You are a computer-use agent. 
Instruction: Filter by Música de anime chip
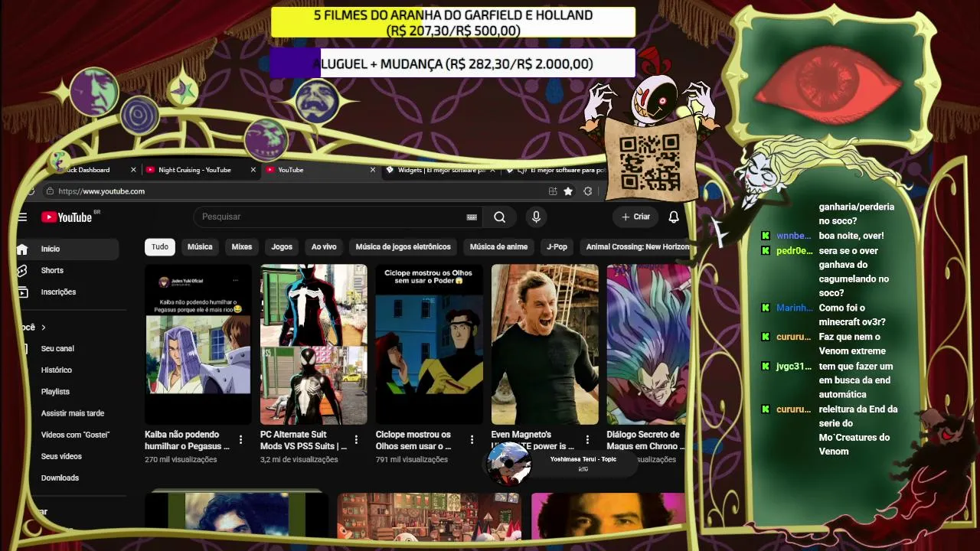498,247
